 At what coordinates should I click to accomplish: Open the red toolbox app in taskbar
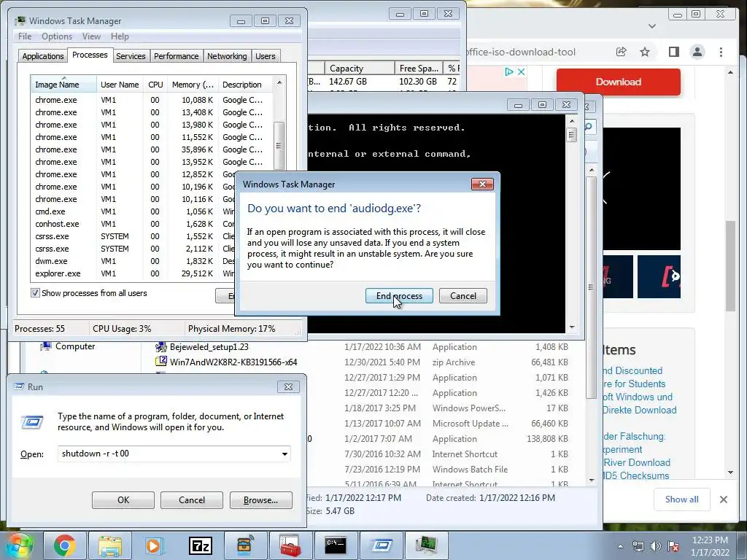[x=290, y=545]
